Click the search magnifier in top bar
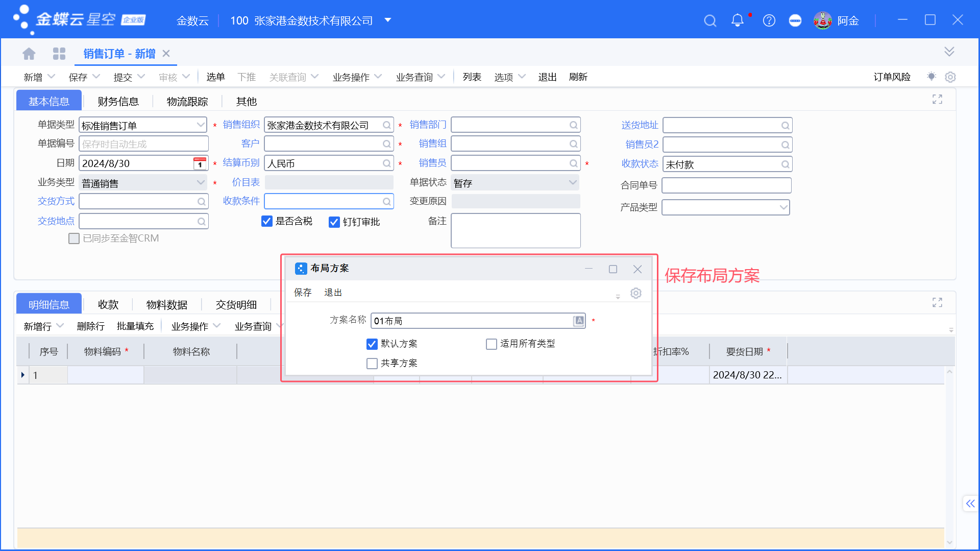 (710, 21)
